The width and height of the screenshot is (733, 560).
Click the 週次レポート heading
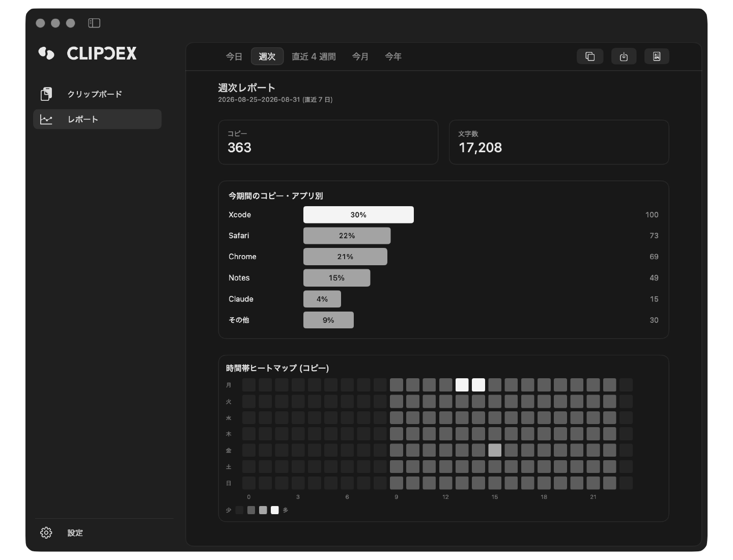pos(247,88)
